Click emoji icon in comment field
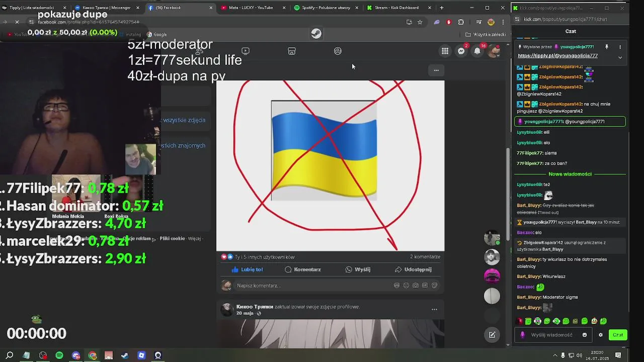This screenshot has width=644, height=362. (406, 286)
